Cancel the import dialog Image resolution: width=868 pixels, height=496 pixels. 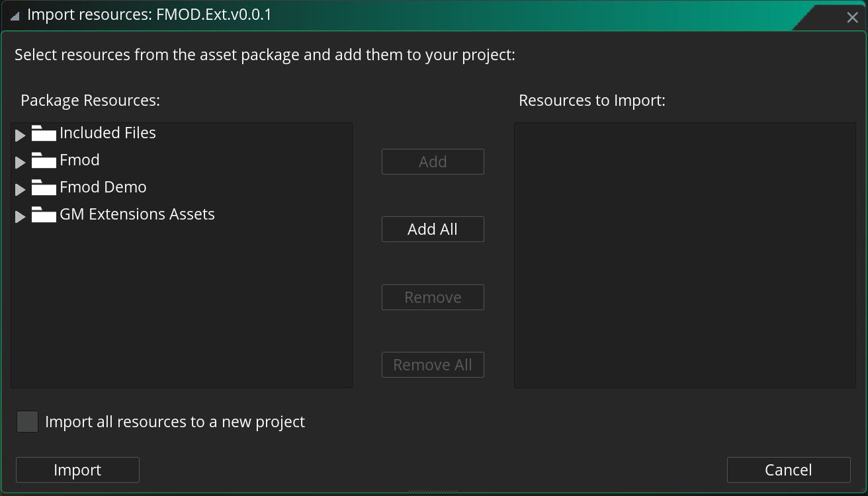pos(789,470)
